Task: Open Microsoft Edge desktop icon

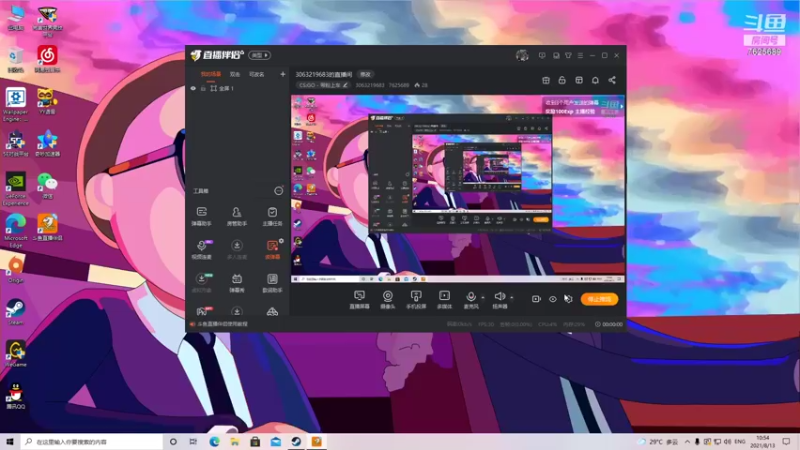Action: [x=15, y=231]
